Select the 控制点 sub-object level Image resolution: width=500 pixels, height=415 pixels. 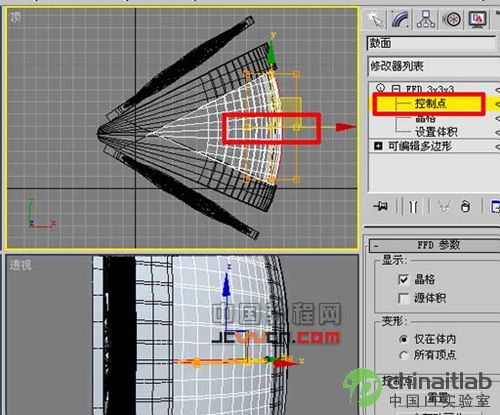point(431,103)
